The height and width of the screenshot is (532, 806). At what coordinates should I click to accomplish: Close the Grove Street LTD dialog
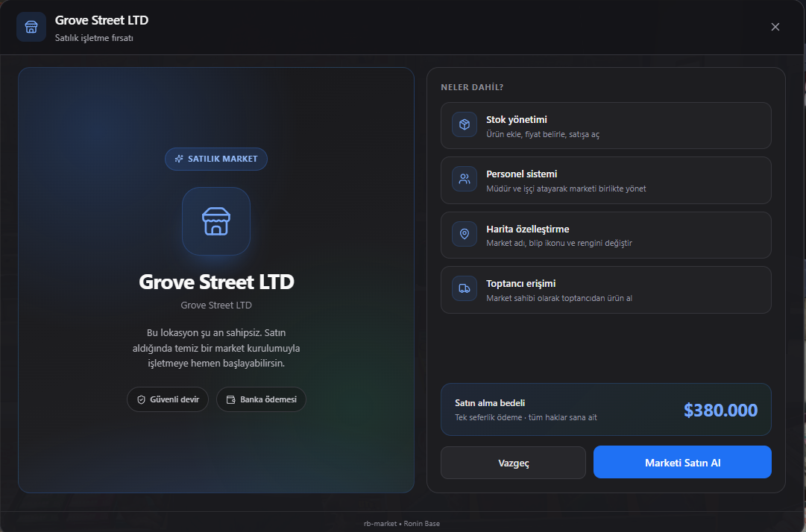pos(775,27)
